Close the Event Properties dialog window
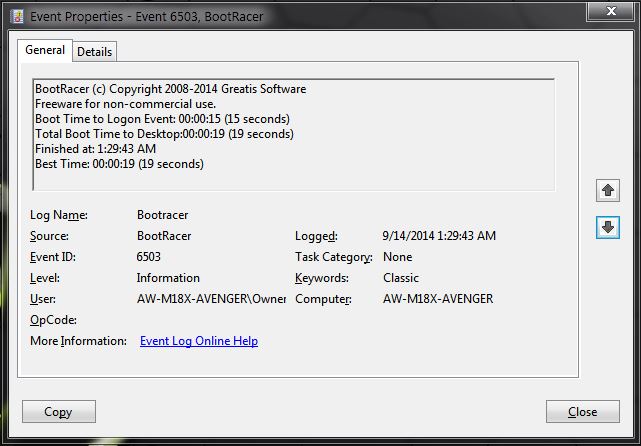 tap(611, 11)
